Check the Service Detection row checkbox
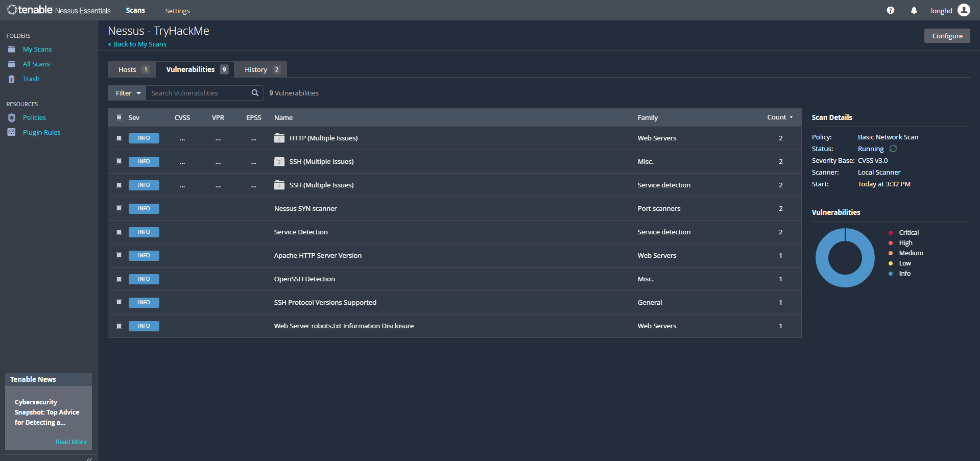The image size is (980, 461). coord(119,232)
